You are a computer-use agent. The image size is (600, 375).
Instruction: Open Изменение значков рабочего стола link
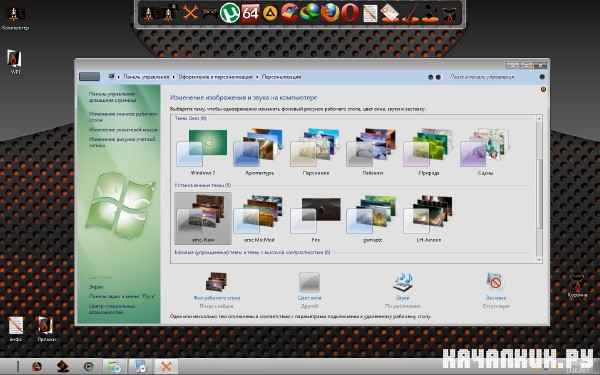(123, 117)
